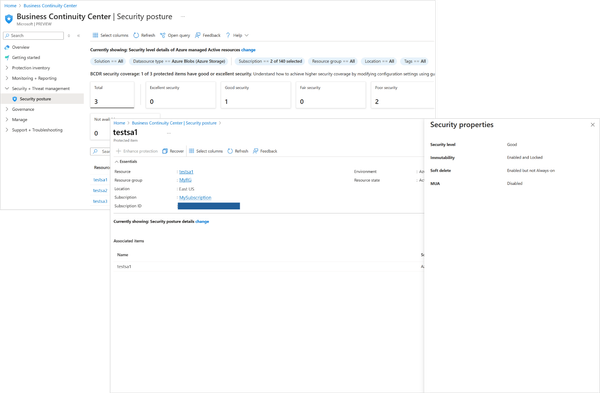600x393 pixels.
Task: Click the 'Enabled but not Always-on' soft delete value
Action: pyautogui.click(x=531, y=171)
